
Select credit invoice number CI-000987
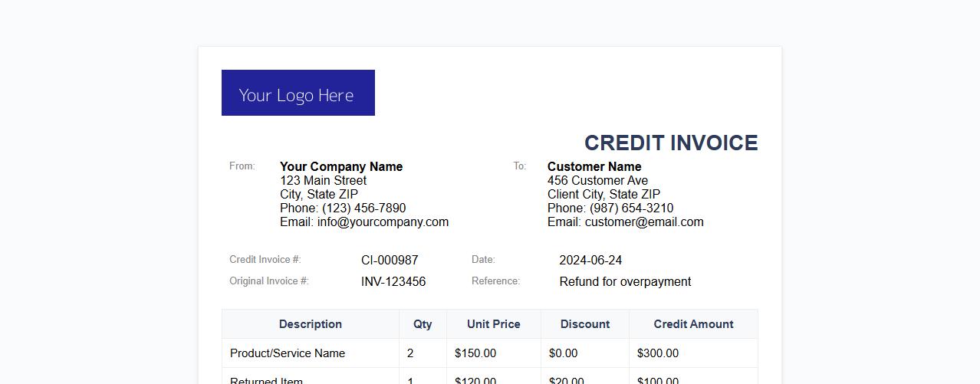(x=390, y=260)
